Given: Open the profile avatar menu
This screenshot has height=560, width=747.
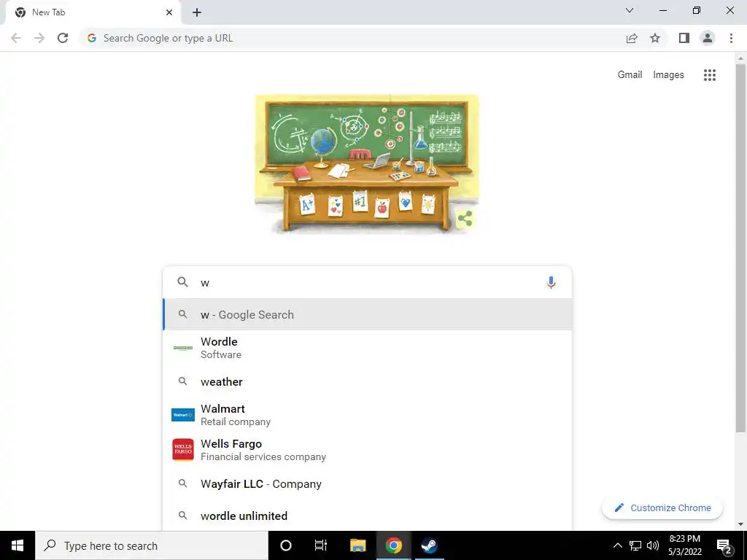Looking at the screenshot, I should coord(708,38).
